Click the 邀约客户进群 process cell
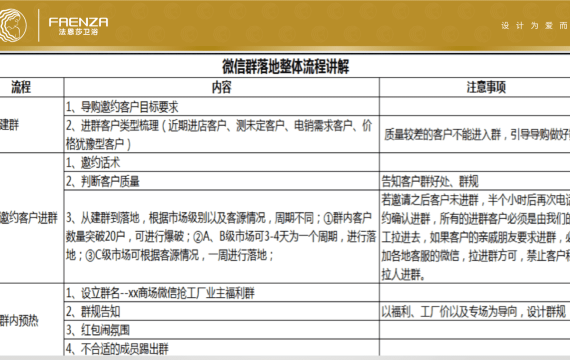The image size is (570, 360). pos(32,218)
